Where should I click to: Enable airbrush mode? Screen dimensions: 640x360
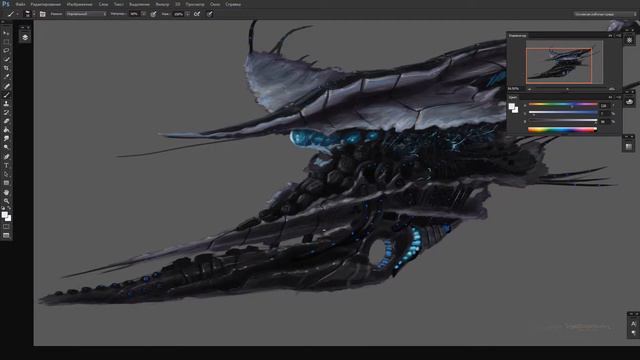tap(197, 14)
